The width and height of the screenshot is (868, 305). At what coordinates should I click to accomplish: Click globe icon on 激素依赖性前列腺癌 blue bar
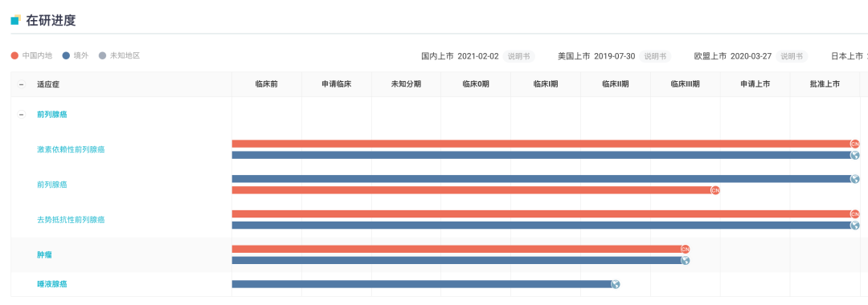(x=854, y=155)
